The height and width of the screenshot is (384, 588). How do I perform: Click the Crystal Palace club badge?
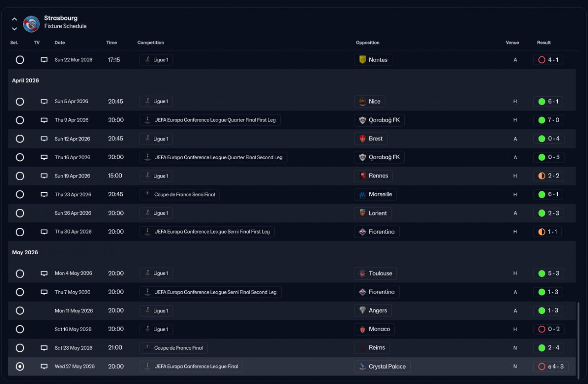pyautogui.click(x=362, y=367)
